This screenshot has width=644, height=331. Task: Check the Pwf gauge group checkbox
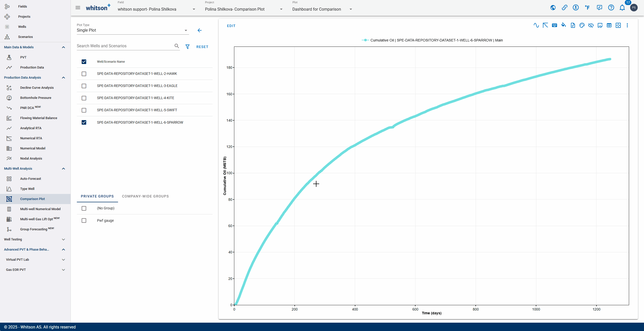84,220
